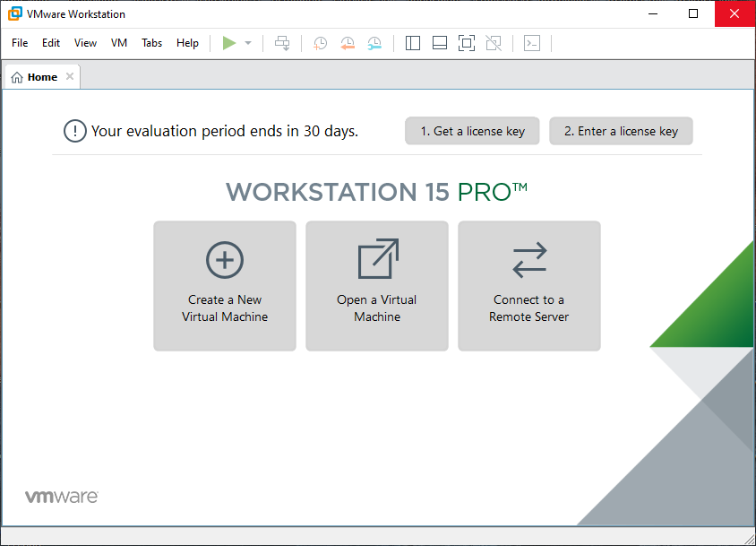Click Enter a license key button
This screenshot has height=546, width=756.
(621, 131)
